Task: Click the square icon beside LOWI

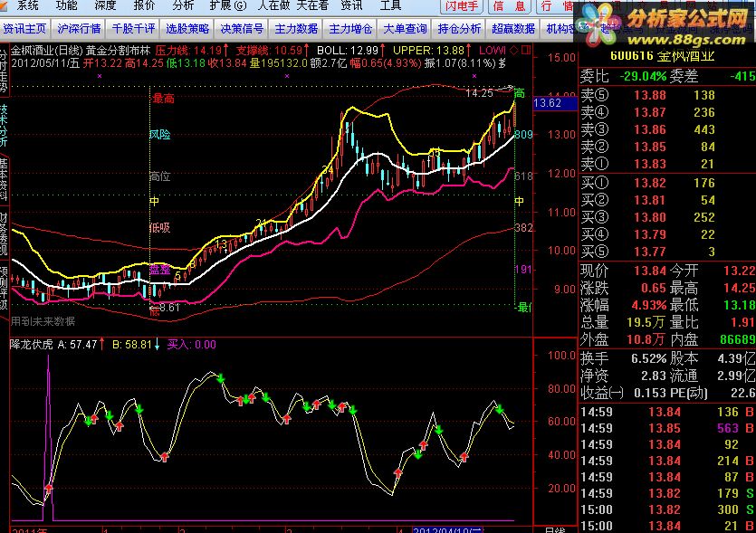Action: tap(525, 50)
